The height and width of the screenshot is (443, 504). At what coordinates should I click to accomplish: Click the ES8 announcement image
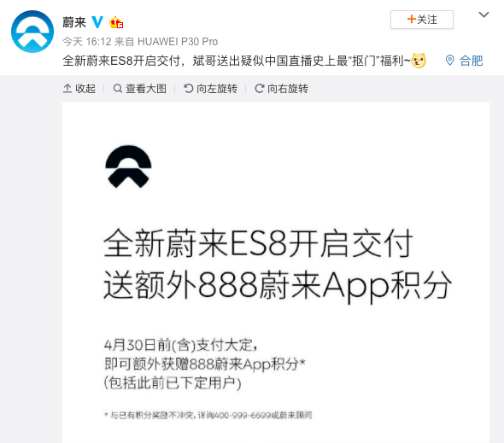276,272
